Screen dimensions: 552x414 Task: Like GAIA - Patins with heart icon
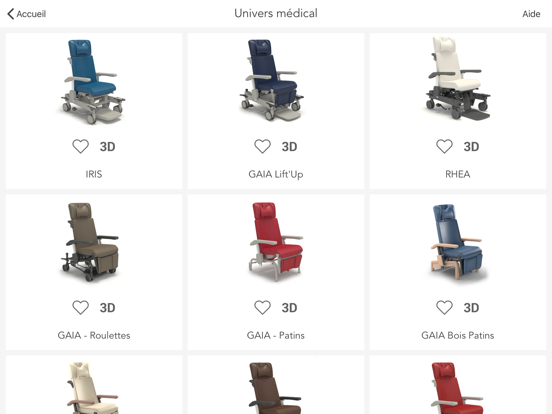[263, 308]
